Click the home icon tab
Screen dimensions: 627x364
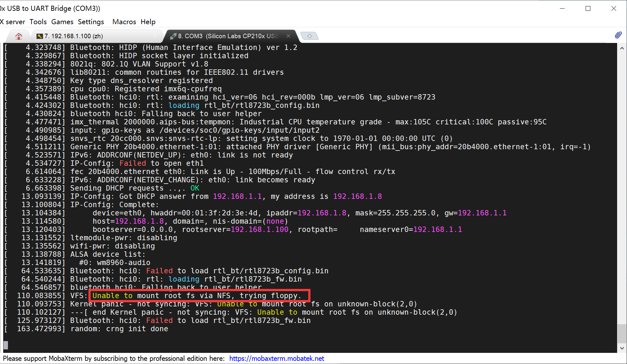coord(18,36)
